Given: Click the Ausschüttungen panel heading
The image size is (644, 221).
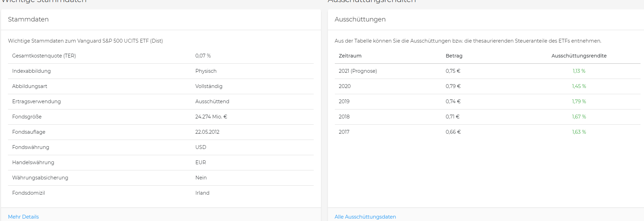Looking at the screenshot, I should click(x=360, y=19).
